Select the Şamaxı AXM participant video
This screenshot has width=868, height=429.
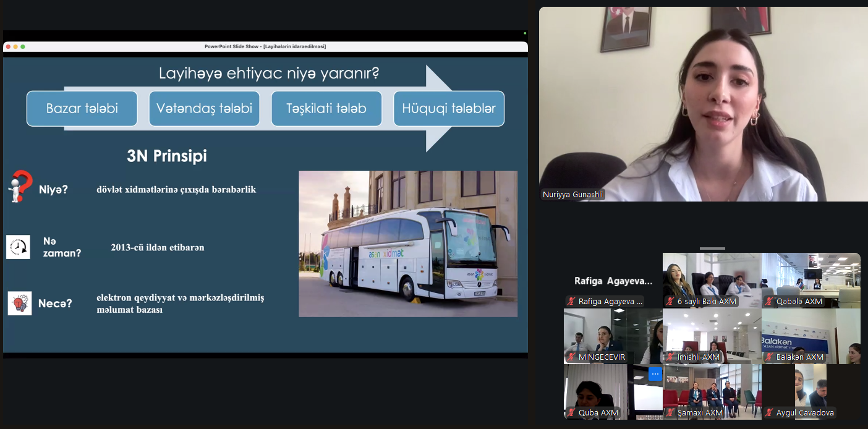pyautogui.click(x=712, y=392)
